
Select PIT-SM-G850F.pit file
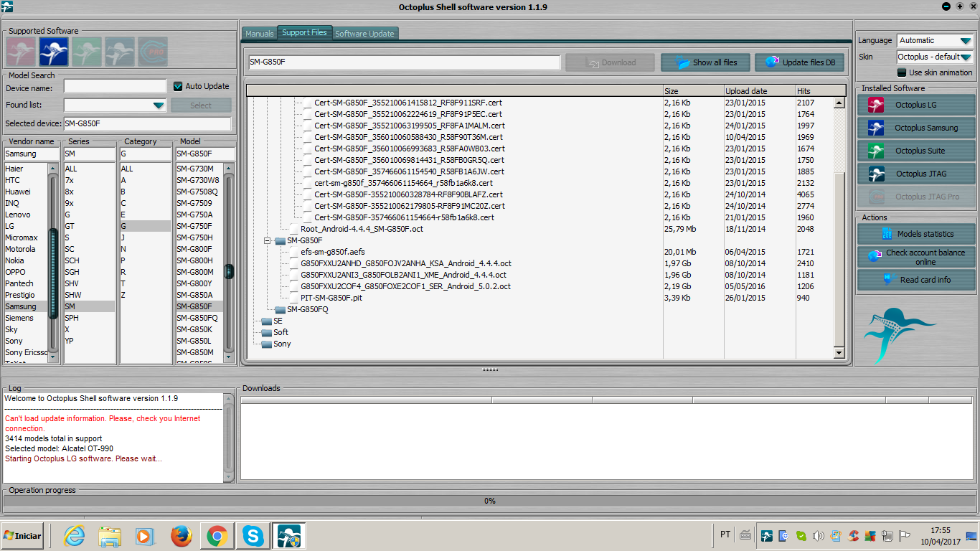331,298
